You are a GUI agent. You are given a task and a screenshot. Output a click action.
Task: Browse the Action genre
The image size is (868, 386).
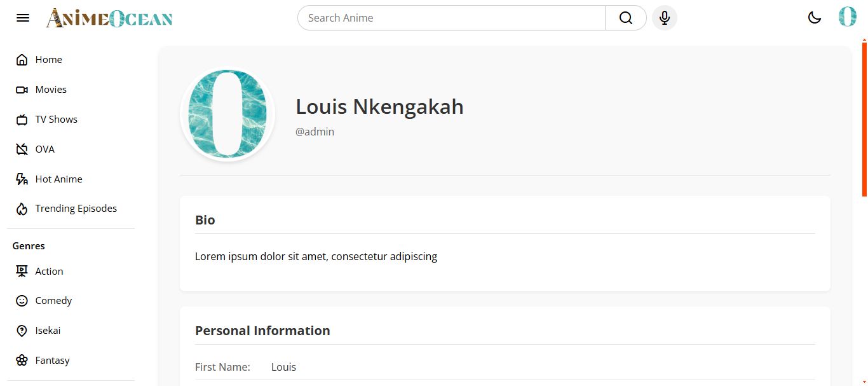click(49, 272)
